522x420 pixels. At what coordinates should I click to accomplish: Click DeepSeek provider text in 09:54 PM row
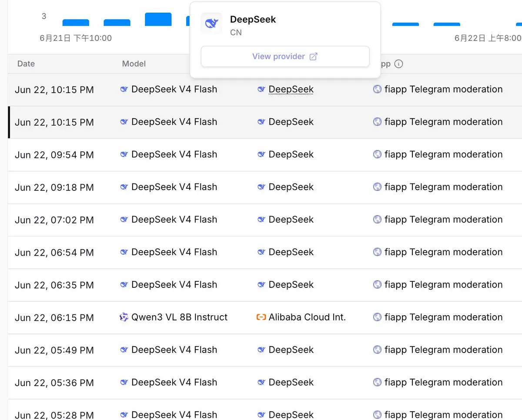coord(291,154)
